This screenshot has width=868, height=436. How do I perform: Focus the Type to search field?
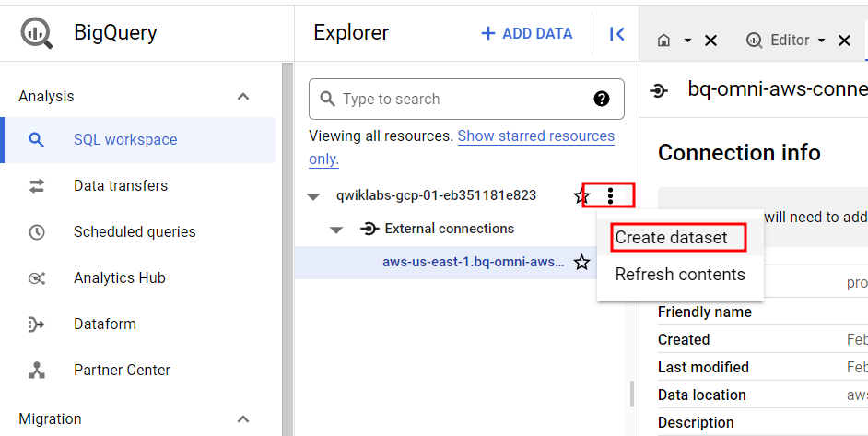coord(466,100)
